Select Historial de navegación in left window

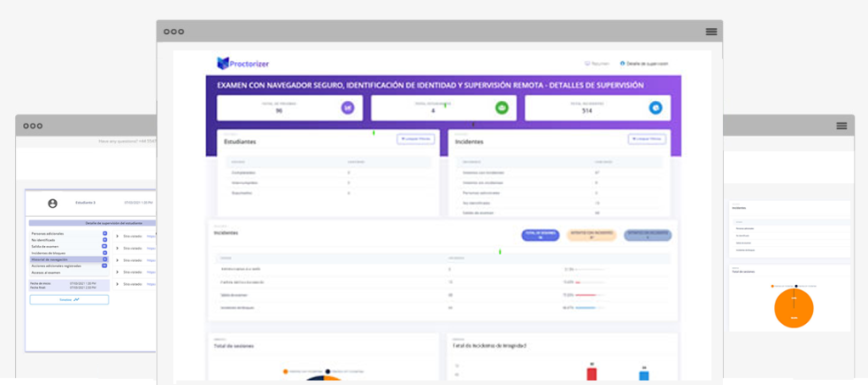69,259
